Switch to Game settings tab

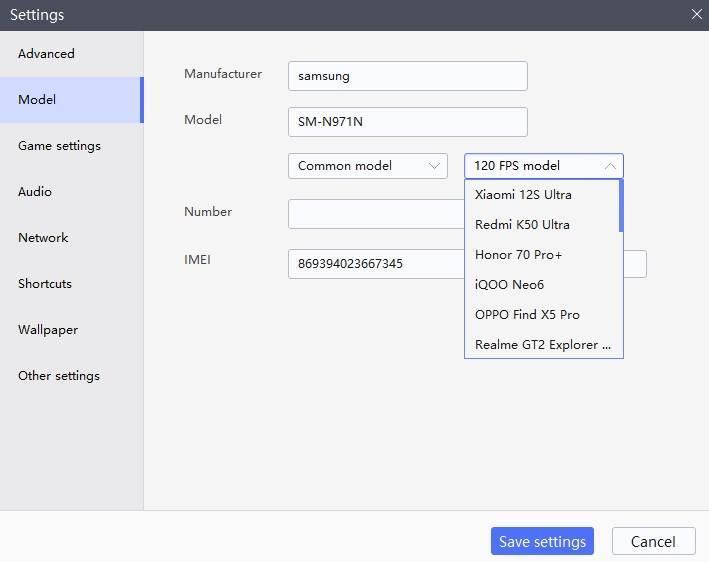click(x=59, y=146)
